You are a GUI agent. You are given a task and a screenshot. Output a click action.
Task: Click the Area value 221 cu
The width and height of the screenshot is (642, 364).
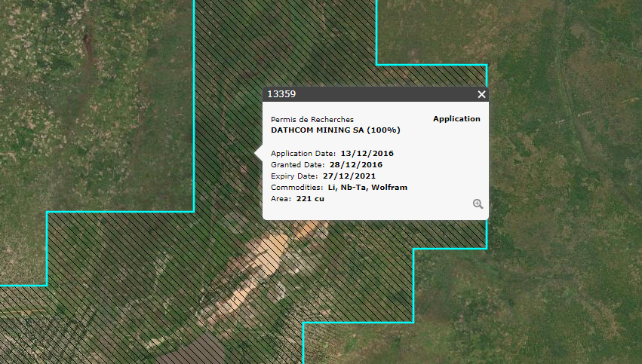click(310, 198)
